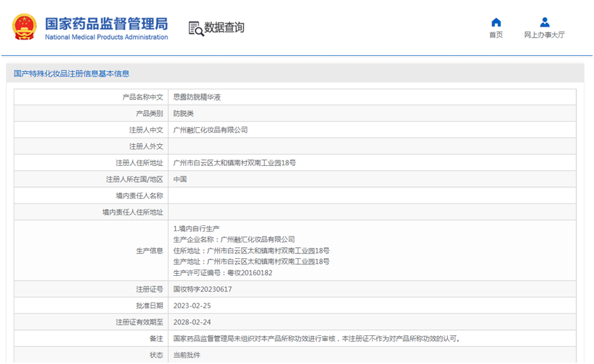Image resolution: width=594 pixels, height=364 pixels.
Task: Click status value 当前批件
Action: [x=187, y=354]
